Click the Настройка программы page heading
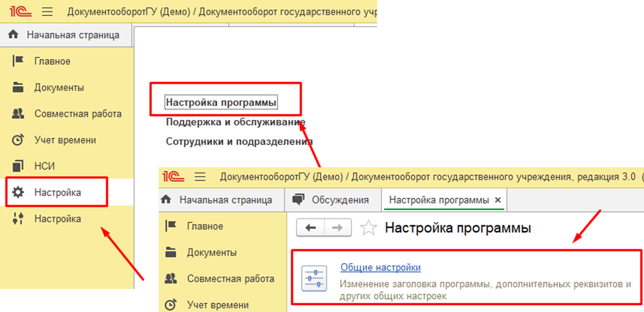Viewport: 644px width, 312px height. point(458,228)
